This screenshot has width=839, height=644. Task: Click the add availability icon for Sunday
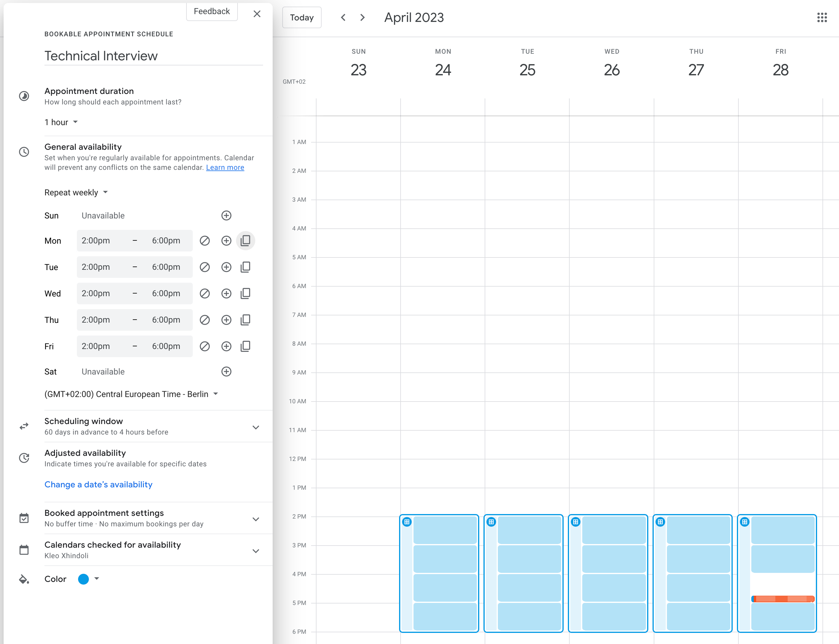(226, 215)
